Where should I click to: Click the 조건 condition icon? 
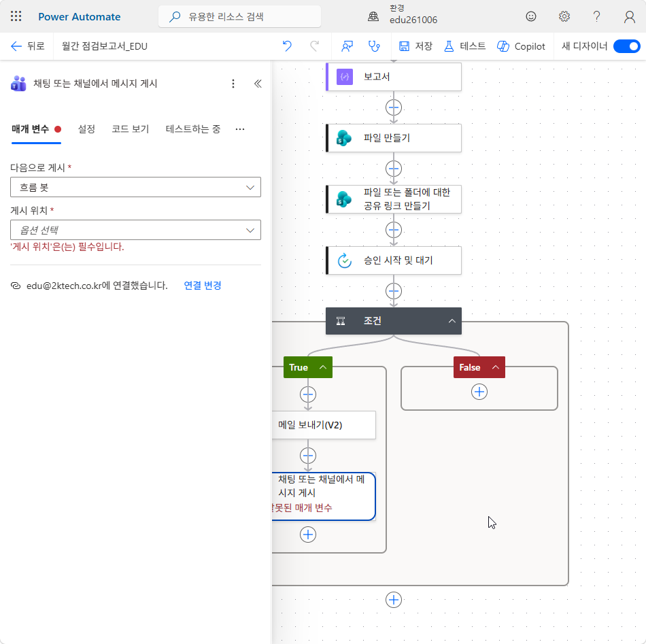pyautogui.click(x=341, y=321)
